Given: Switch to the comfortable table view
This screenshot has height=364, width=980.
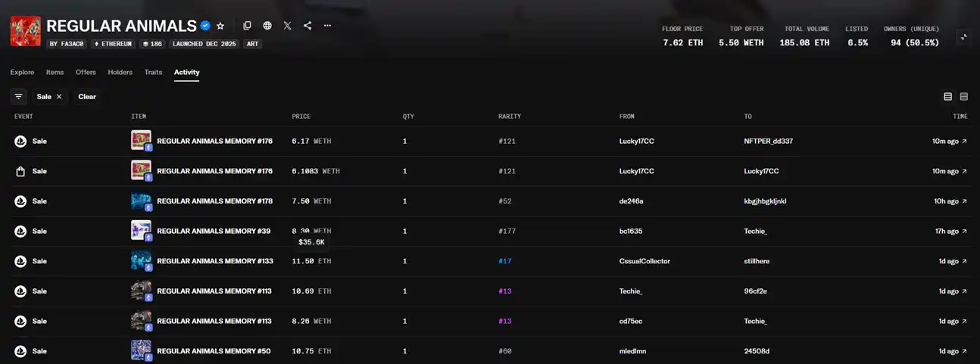Looking at the screenshot, I should pyautogui.click(x=947, y=97).
